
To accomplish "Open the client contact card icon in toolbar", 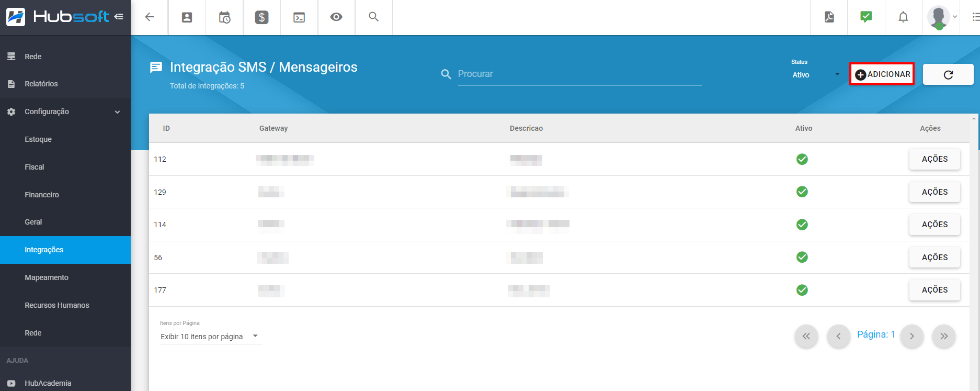I will tap(187, 17).
